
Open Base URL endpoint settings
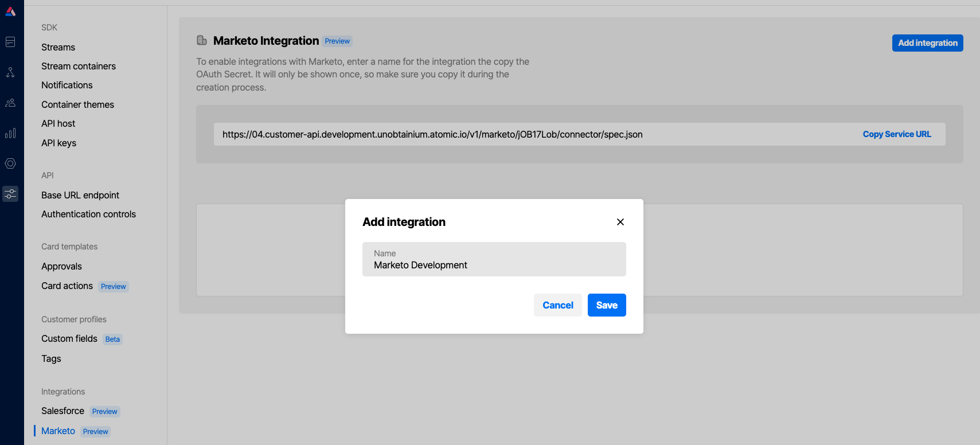(80, 195)
